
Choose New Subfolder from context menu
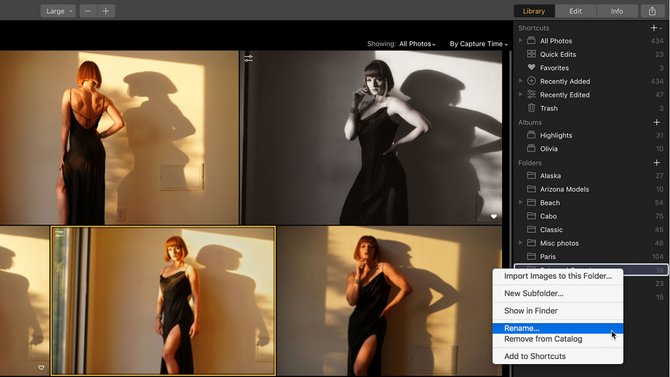pyautogui.click(x=558, y=293)
